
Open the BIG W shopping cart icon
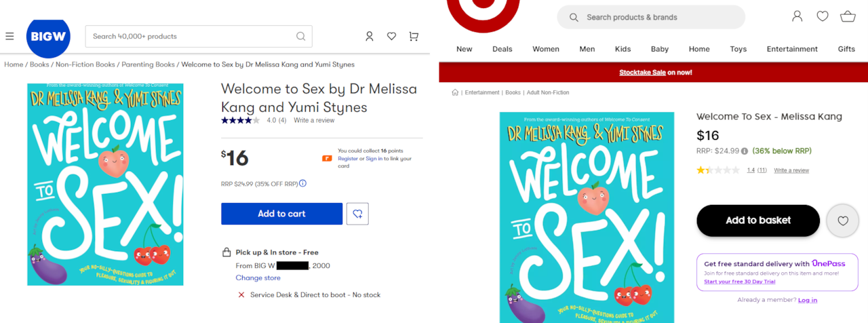pyautogui.click(x=414, y=37)
